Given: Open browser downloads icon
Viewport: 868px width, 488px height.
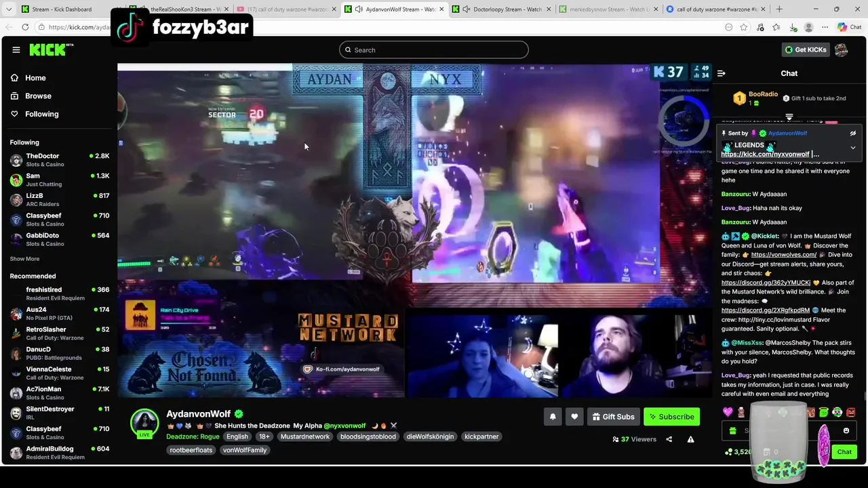Looking at the screenshot, I should (x=791, y=27).
